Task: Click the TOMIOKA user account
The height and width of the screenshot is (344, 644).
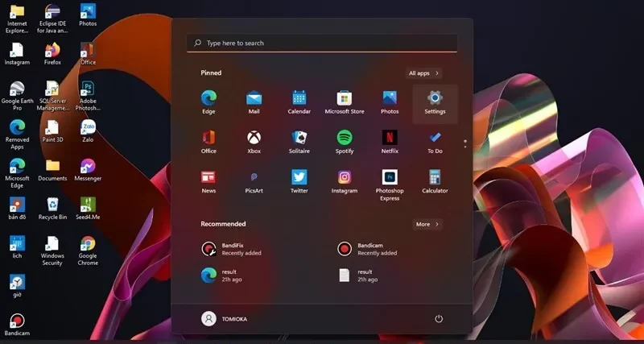Action: tap(225, 319)
